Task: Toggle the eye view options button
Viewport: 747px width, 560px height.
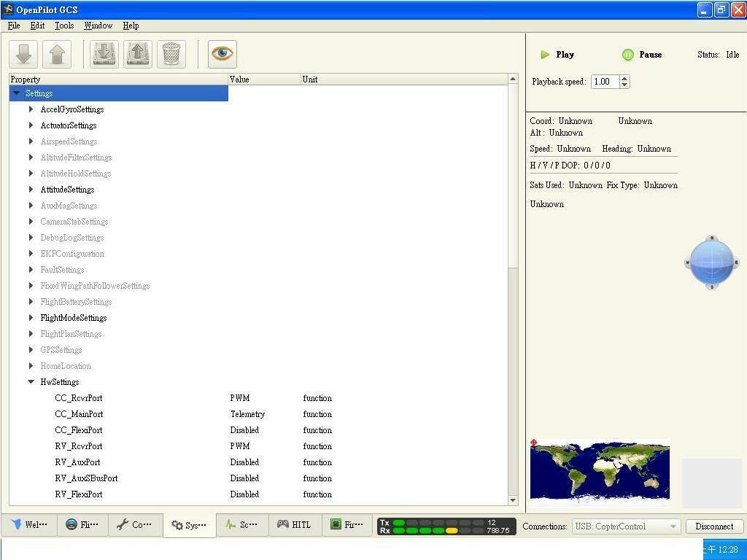Action: (222, 54)
